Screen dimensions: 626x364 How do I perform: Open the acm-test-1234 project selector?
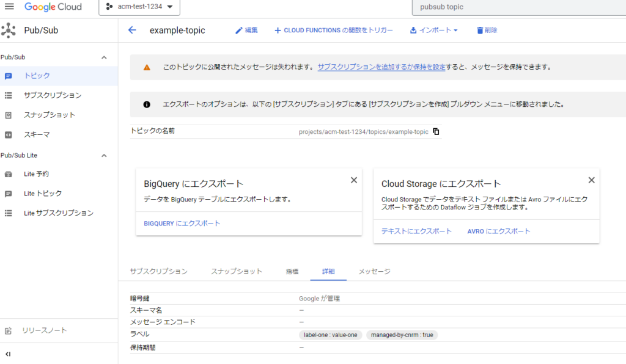click(x=139, y=7)
